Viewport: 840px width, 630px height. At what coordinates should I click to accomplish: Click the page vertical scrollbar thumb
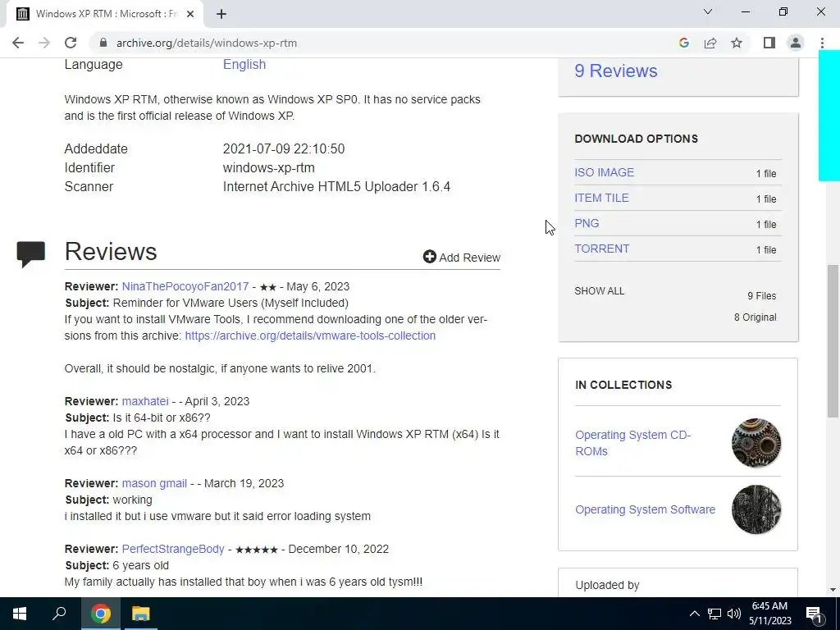[x=833, y=340]
